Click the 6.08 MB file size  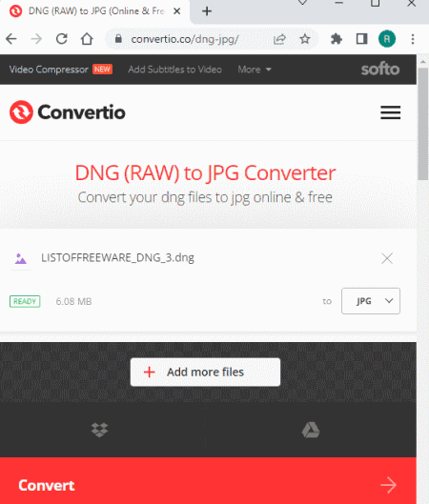(x=73, y=301)
